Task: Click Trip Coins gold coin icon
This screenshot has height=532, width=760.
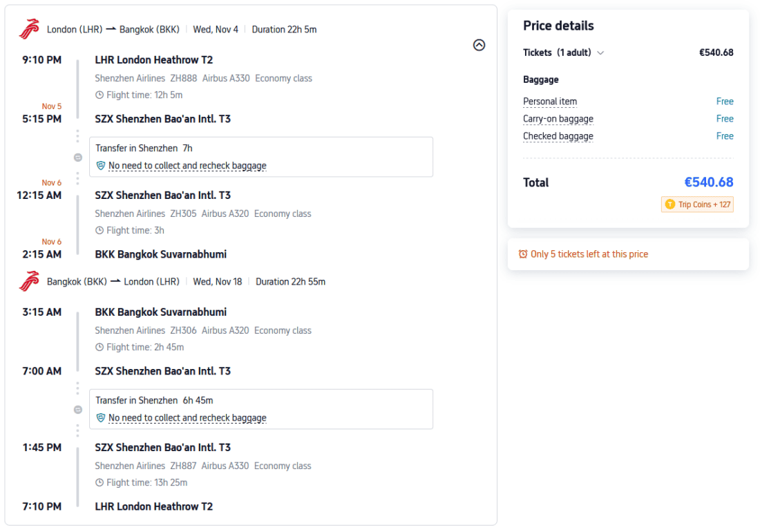Action: click(x=669, y=205)
